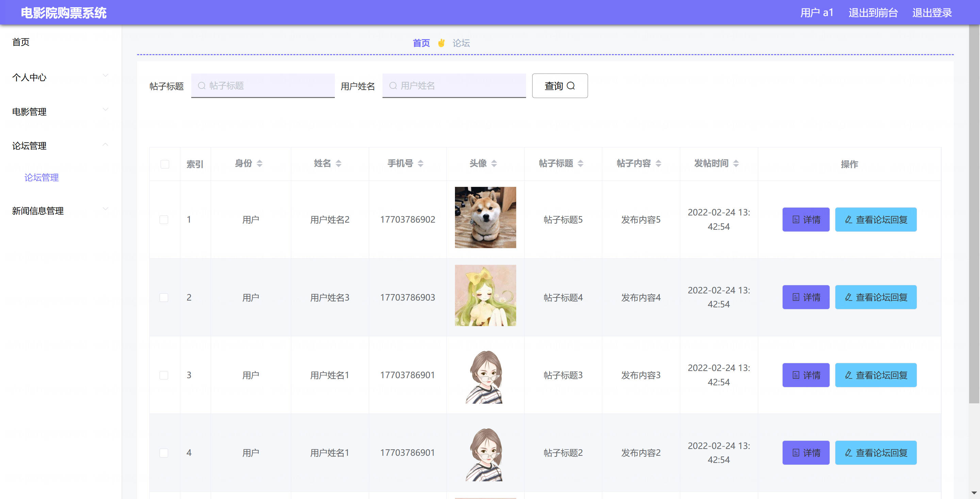Click the sort icon beside 头像 header
The width and height of the screenshot is (980, 499).
pos(494,163)
